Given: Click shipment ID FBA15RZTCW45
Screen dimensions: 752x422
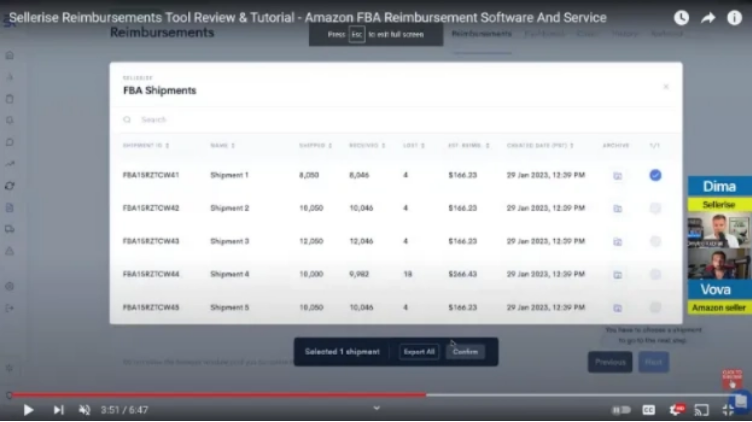Looking at the screenshot, I should (x=151, y=307).
